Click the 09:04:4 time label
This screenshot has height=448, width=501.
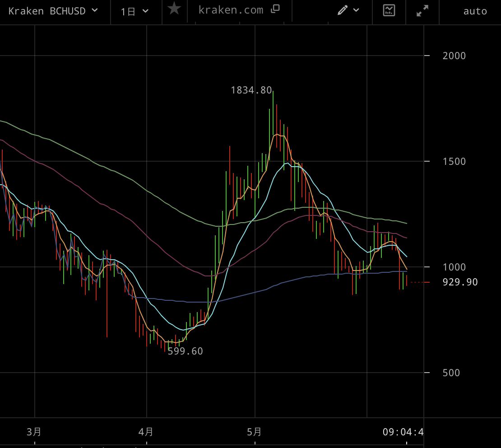403,432
